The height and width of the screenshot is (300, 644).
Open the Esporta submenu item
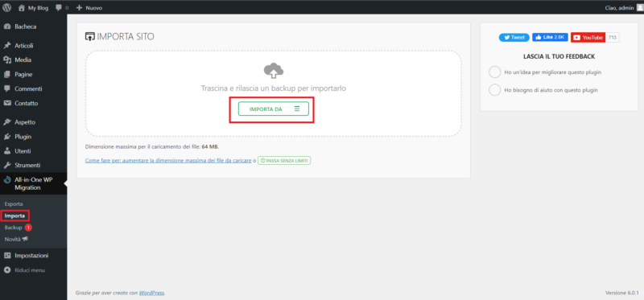pyautogui.click(x=14, y=203)
